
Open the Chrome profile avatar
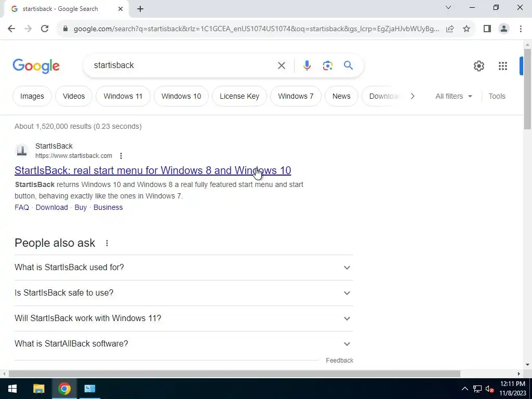click(x=504, y=29)
